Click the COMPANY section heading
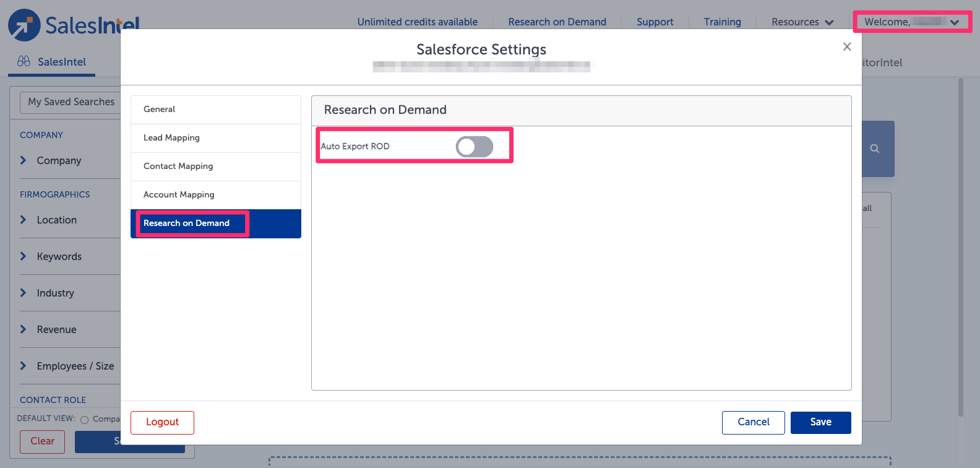Screen dimensions: 980x468 pyautogui.click(x=41, y=136)
